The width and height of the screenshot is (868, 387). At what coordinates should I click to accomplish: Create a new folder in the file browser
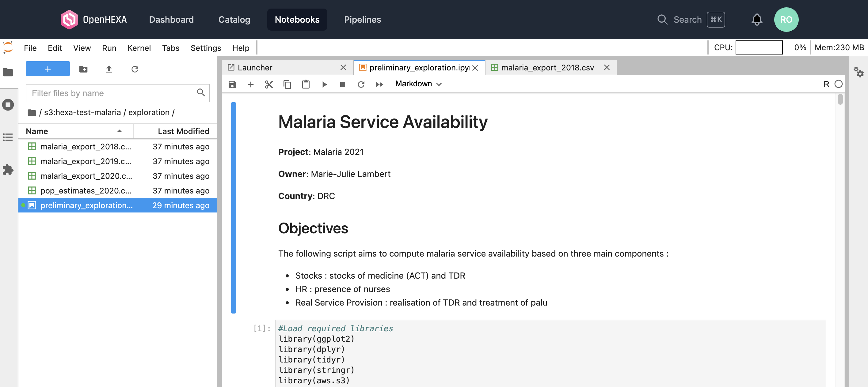[83, 69]
